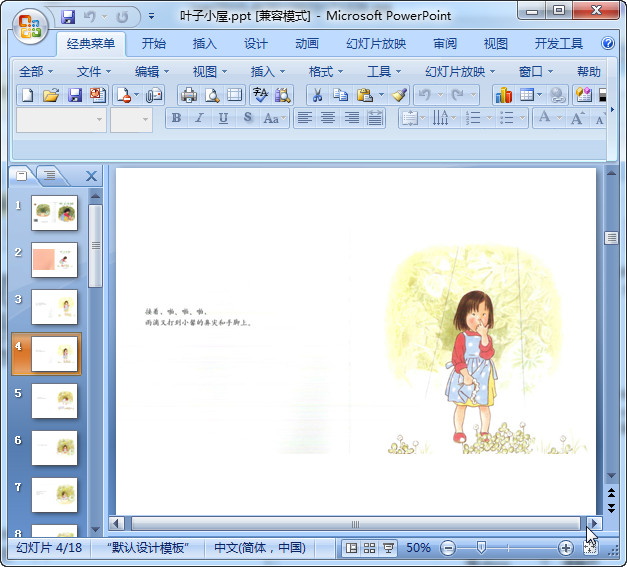Click the zoom slider handle
Screen dimensions: 627x567
(x=481, y=548)
